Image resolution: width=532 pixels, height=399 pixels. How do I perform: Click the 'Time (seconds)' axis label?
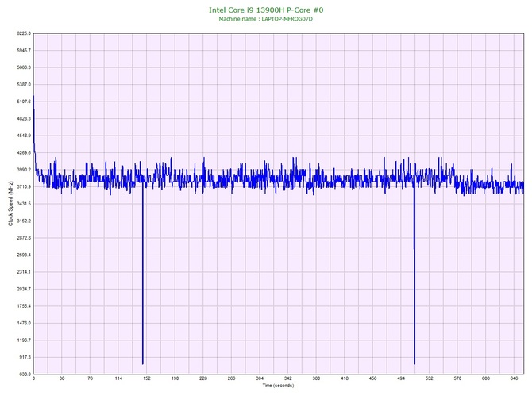pos(278,386)
